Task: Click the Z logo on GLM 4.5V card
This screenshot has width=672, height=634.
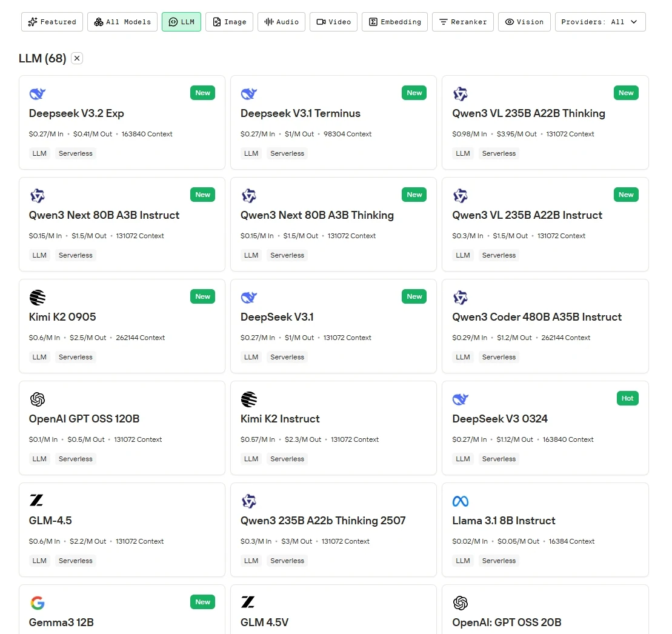Action: [x=248, y=602]
